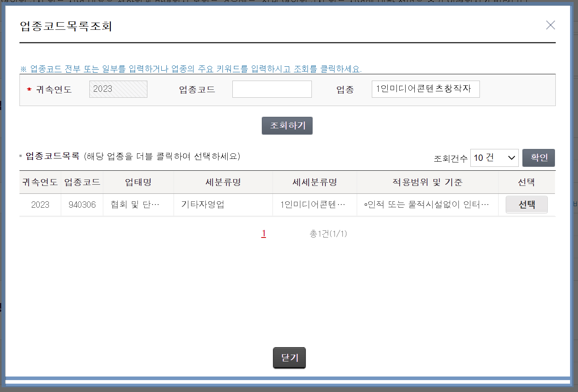Click page number 1 in pagination
Image resolution: width=578 pixels, height=392 pixels.
[x=263, y=234]
